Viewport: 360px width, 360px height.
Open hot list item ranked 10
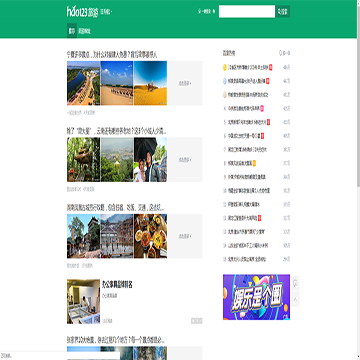click(x=249, y=191)
